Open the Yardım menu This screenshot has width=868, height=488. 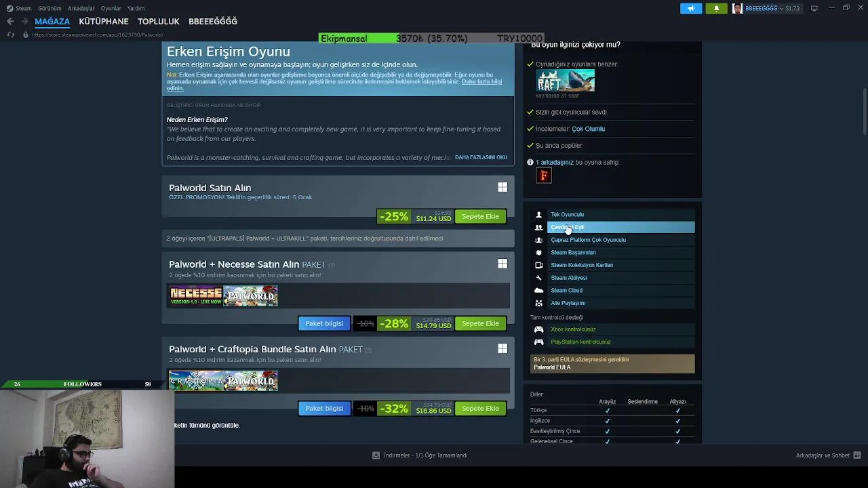pyautogui.click(x=136, y=8)
